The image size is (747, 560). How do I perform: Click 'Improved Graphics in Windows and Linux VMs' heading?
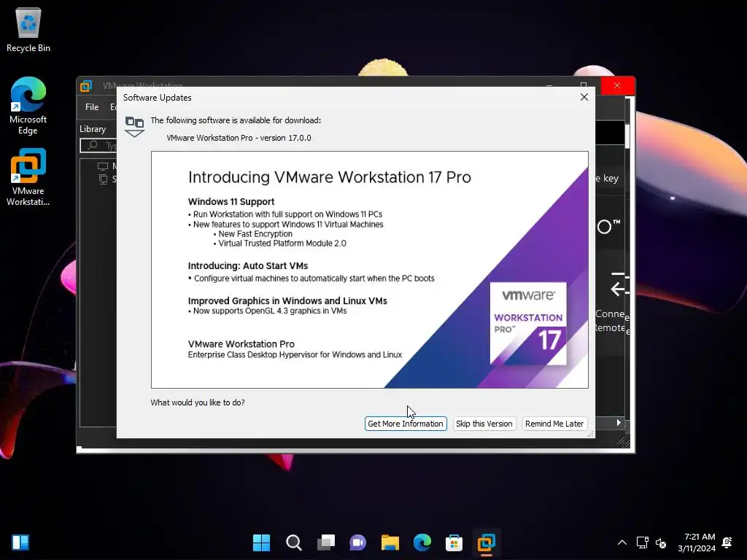[287, 300]
